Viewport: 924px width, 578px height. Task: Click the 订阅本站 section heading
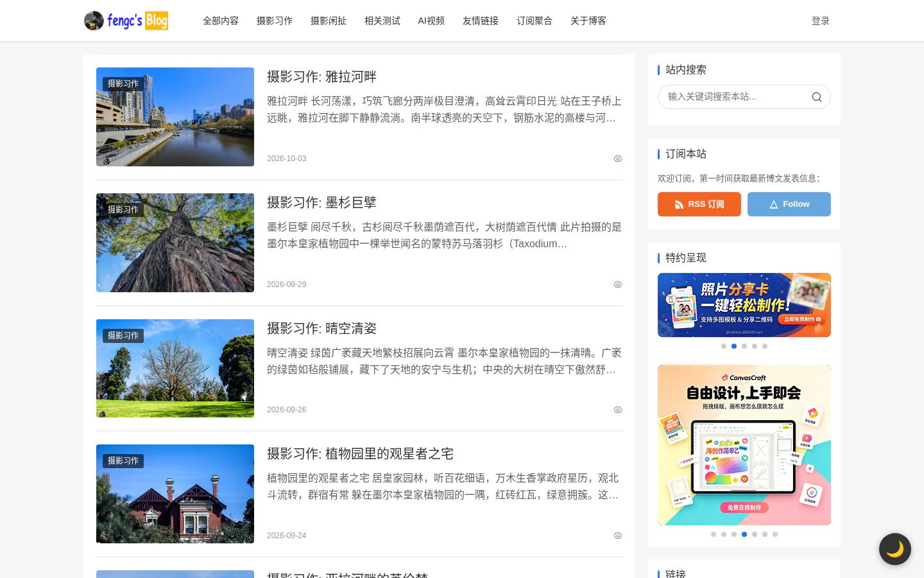pyautogui.click(x=686, y=154)
